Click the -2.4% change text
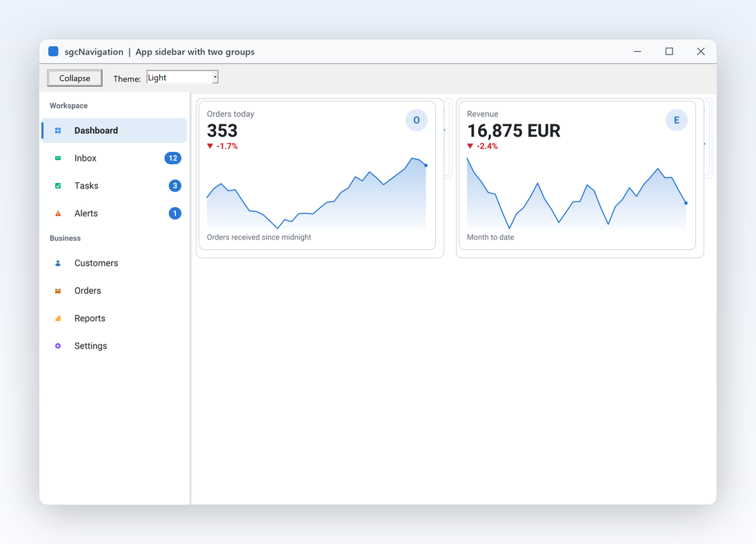This screenshot has width=756, height=544. point(487,146)
